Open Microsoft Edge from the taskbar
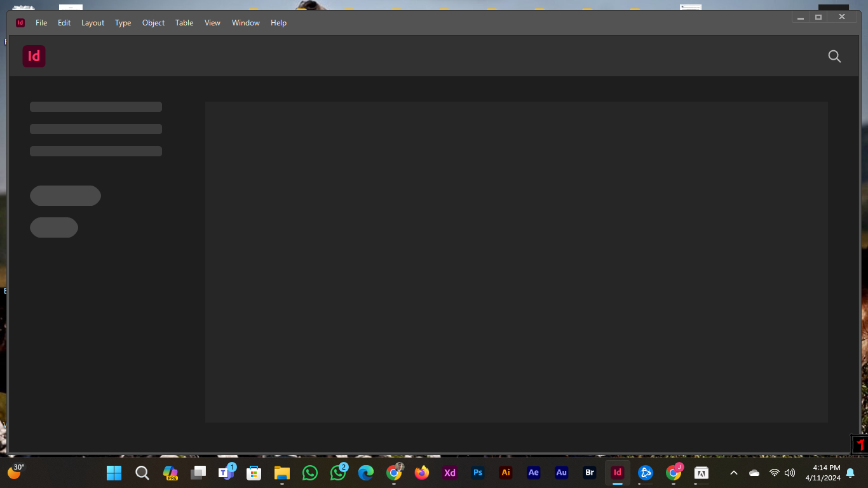This screenshot has width=868, height=488. point(365,473)
